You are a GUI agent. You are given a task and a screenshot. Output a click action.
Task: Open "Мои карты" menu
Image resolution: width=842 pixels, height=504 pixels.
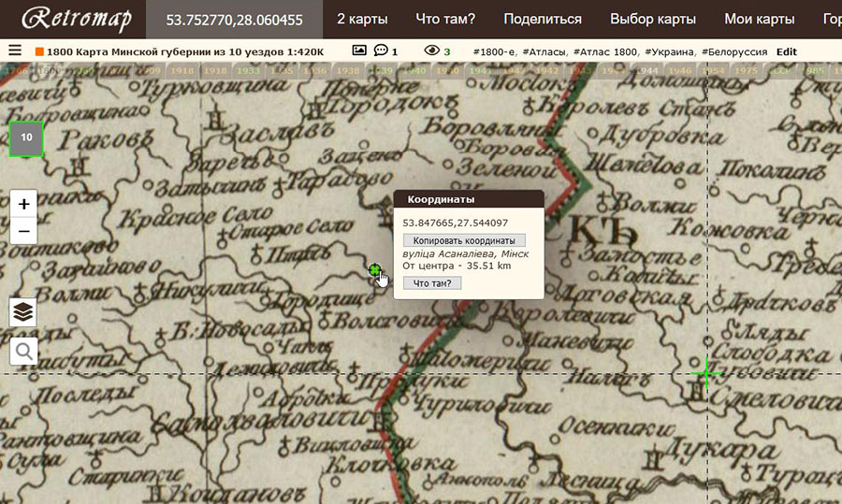pos(759,19)
